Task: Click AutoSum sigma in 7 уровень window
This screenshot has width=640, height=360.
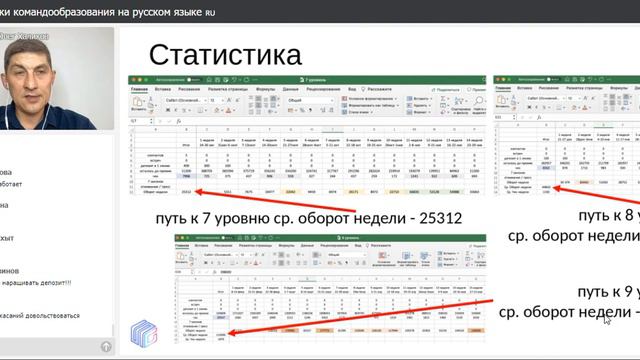Action: (x=443, y=99)
